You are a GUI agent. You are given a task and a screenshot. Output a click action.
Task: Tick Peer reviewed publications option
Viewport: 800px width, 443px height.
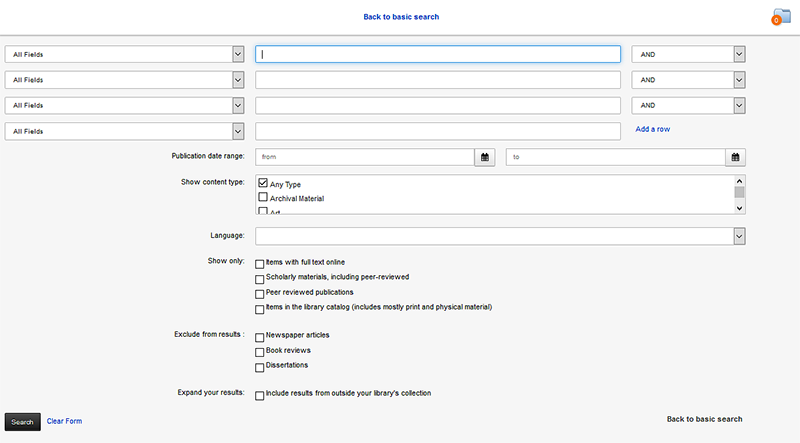point(260,294)
